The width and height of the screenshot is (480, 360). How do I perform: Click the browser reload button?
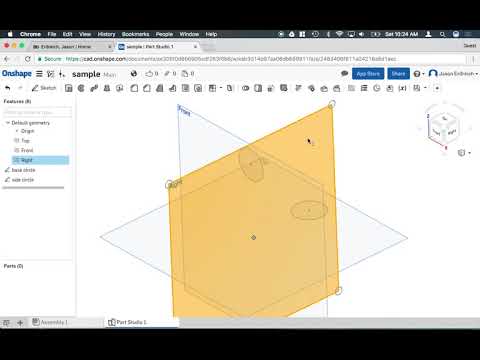point(28,59)
